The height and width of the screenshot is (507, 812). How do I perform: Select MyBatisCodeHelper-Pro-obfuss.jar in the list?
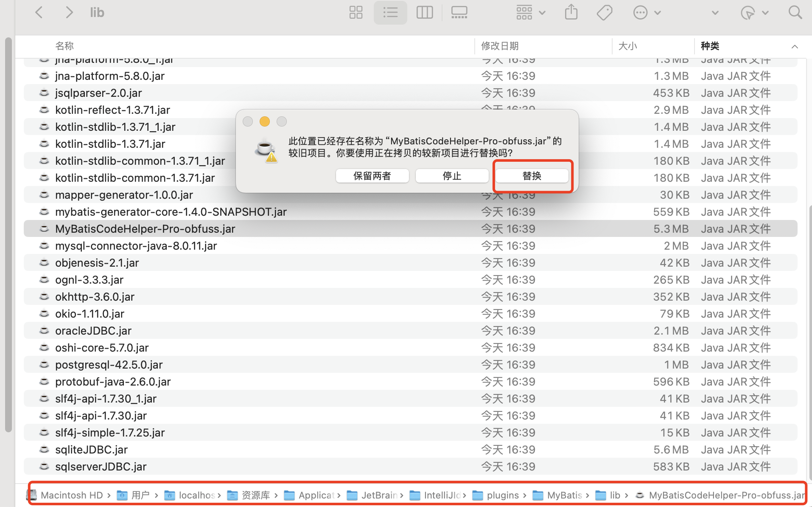[411, 229]
